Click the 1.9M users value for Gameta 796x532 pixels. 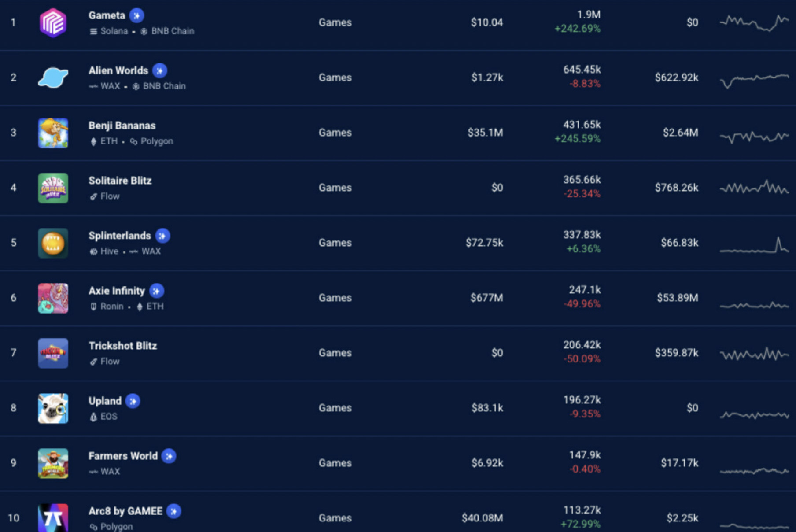tap(589, 15)
